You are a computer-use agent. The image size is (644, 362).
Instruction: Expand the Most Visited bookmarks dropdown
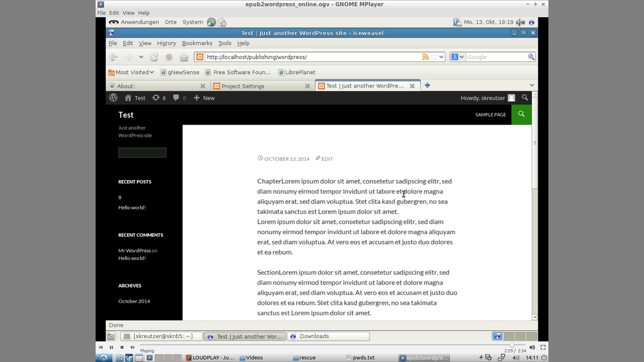[151, 72]
